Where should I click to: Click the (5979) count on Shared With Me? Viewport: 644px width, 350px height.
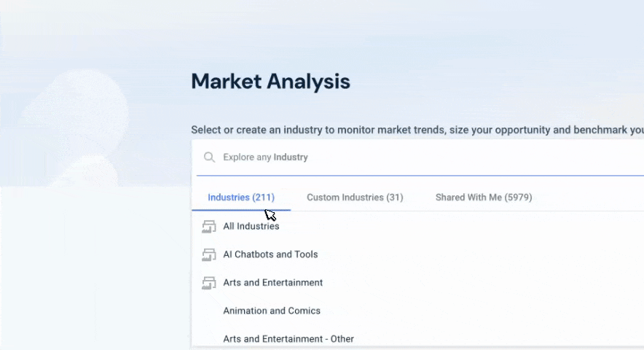(x=517, y=198)
